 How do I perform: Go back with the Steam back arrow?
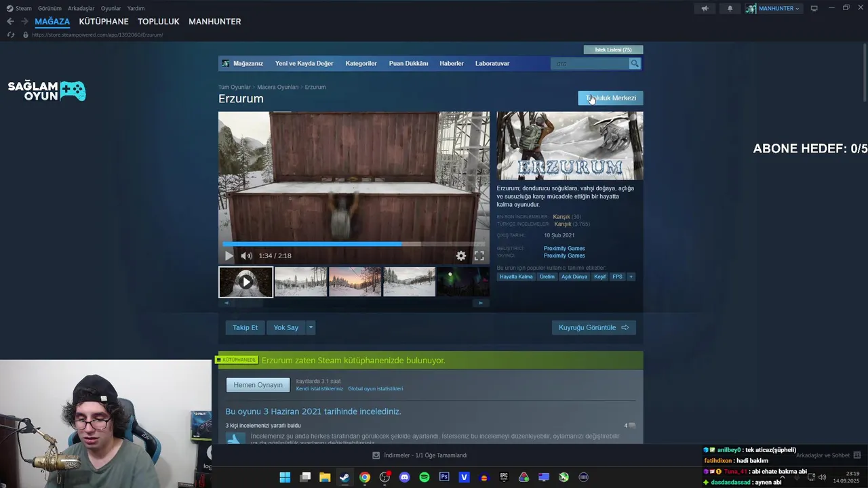coord(10,22)
